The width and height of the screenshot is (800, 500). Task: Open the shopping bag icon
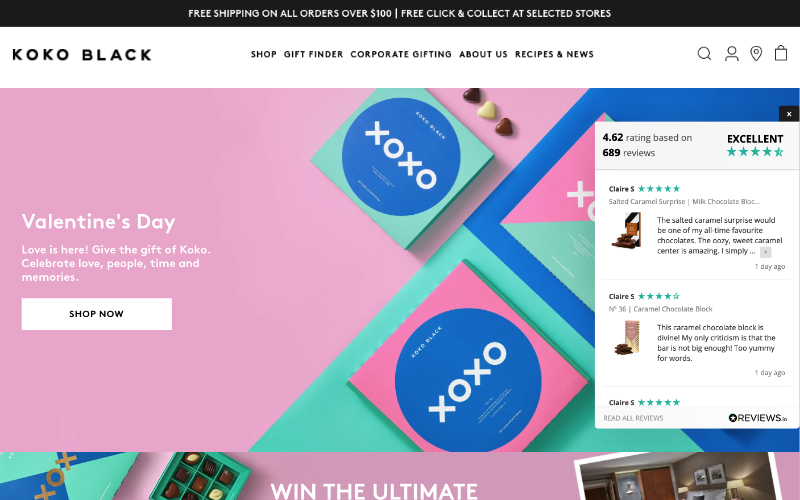pos(781,53)
